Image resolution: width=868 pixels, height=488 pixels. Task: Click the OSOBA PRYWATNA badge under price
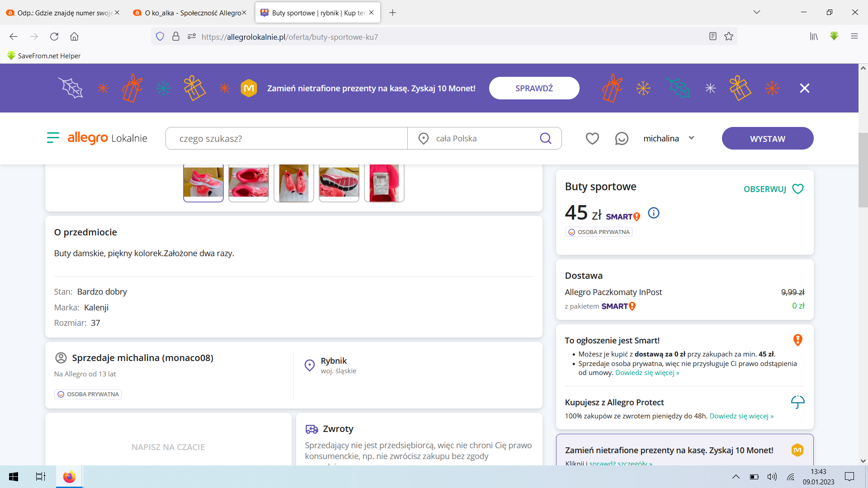(x=599, y=232)
